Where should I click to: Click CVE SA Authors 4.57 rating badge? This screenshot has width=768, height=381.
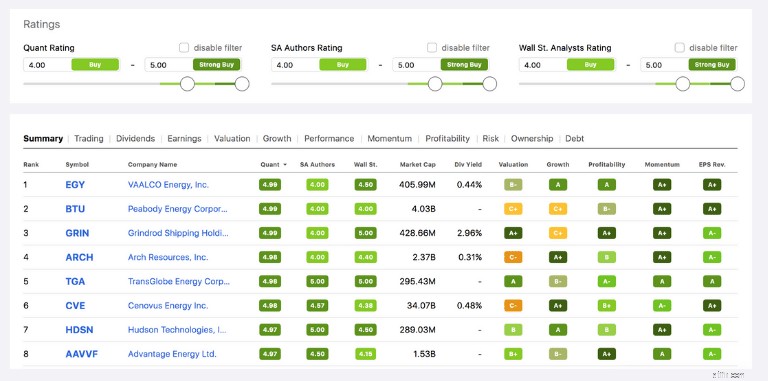coord(317,306)
